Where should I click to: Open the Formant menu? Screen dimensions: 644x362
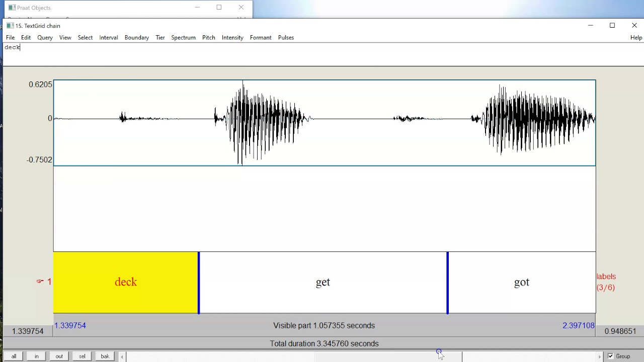point(261,38)
